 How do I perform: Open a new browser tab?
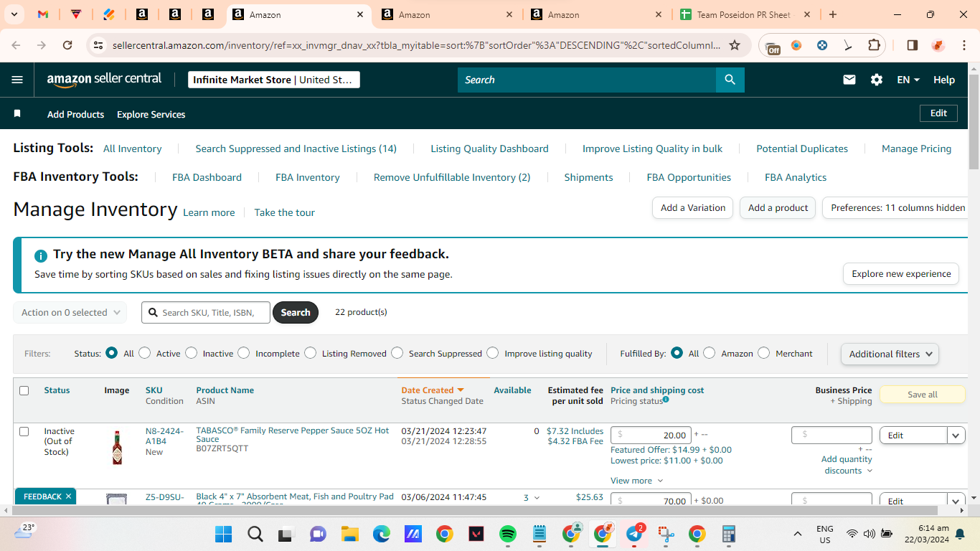point(833,14)
